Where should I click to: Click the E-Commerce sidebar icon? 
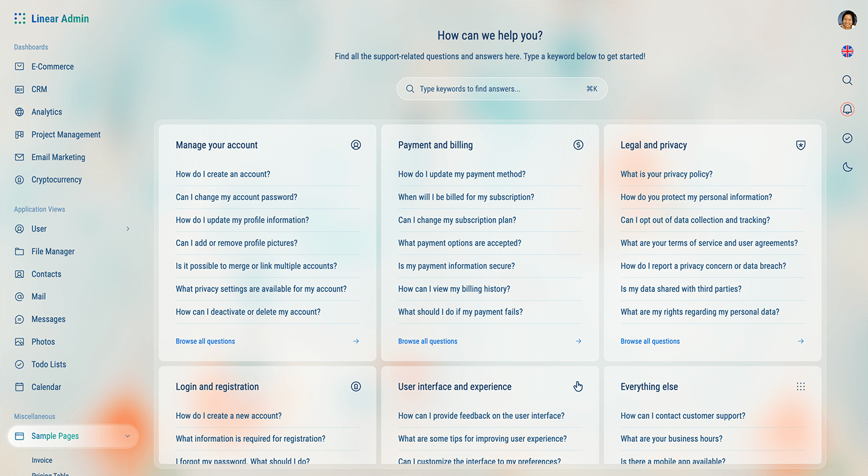pos(20,66)
